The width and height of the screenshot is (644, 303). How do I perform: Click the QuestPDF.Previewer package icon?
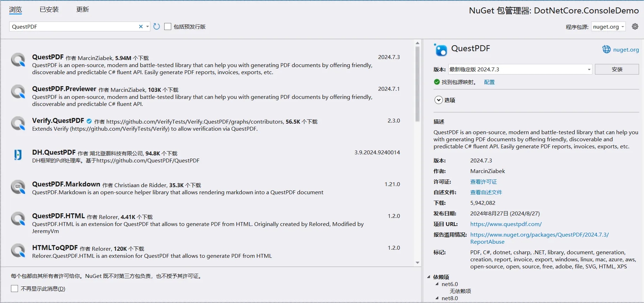coord(18,91)
